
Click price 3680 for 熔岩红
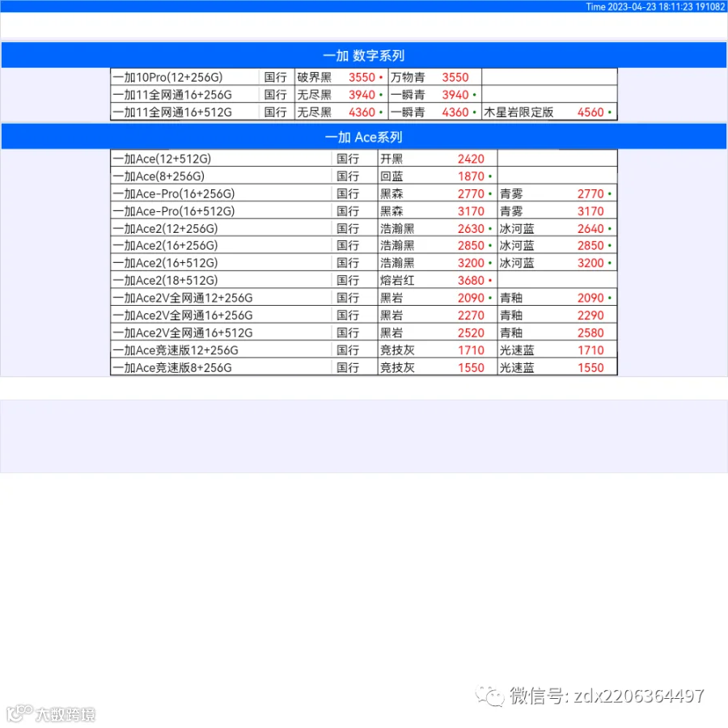pos(471,281)
